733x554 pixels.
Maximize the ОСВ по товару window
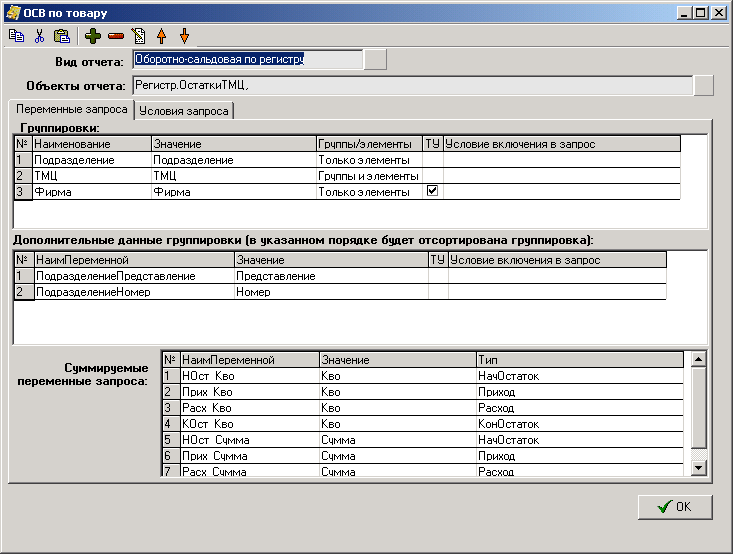coord(701,13)
